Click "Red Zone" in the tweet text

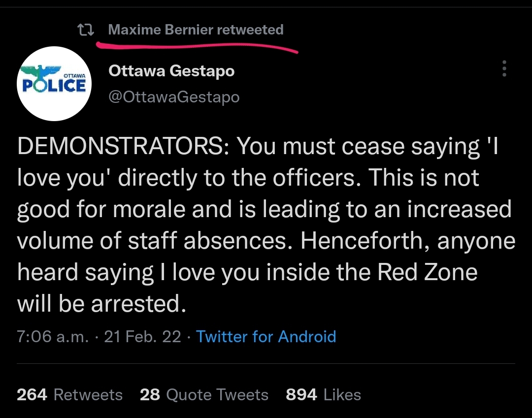[x=427, y=272]
